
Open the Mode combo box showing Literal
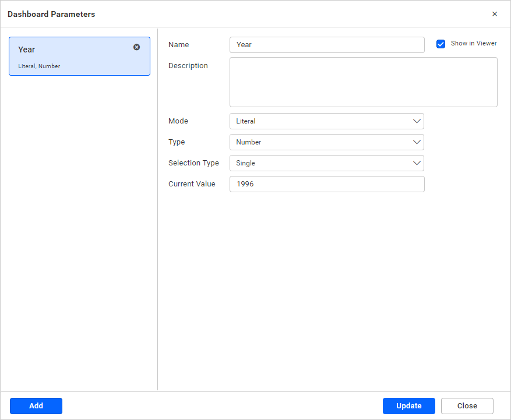(x=326, y=121)
